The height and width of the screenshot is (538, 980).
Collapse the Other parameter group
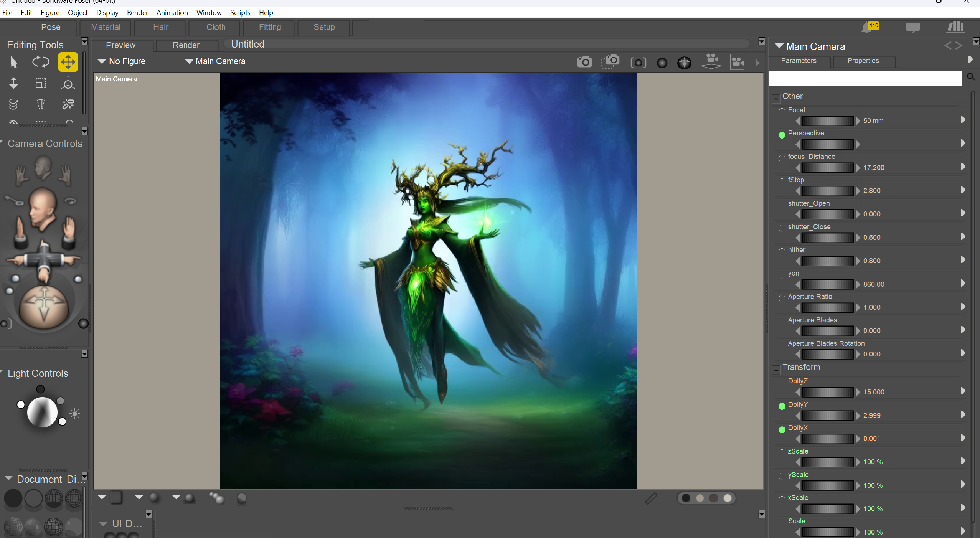pyautogui.click(x=776, y=98)
